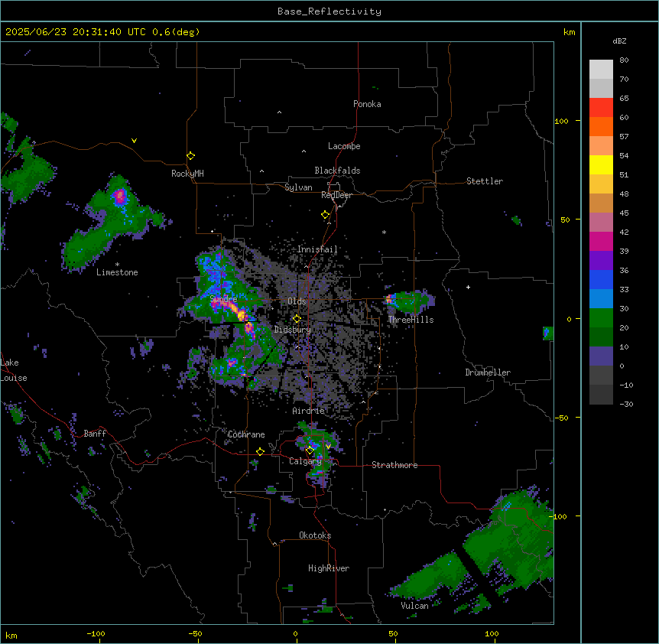The height and width of the screenshot is (644, 659).
Task: Click the magenta storm core north of Limestone
Action: pyautogui.click(x=120, y=197)
